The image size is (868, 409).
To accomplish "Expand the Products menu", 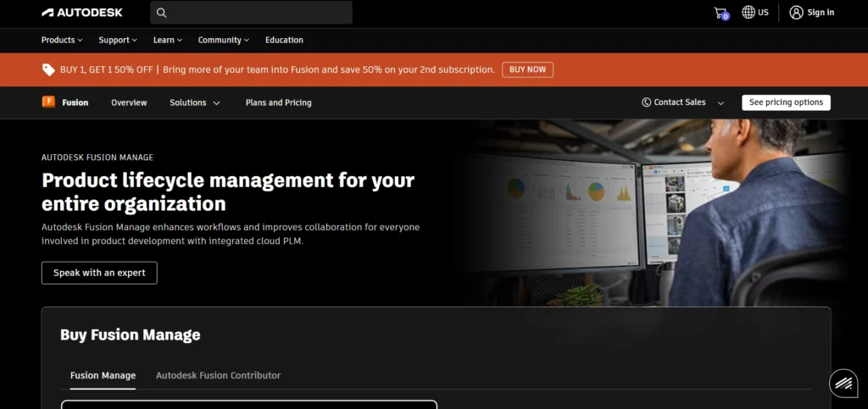I will (62, 40).
